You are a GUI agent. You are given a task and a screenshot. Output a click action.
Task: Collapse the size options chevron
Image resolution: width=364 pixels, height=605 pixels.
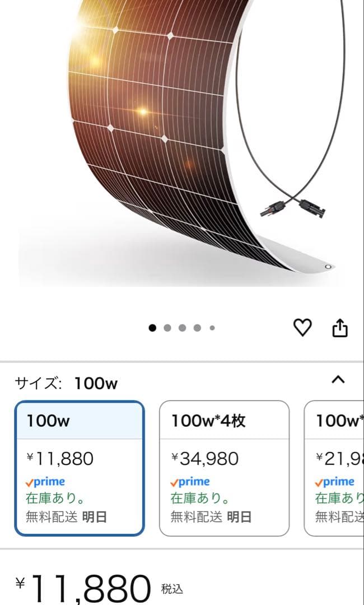coord(338,380)
